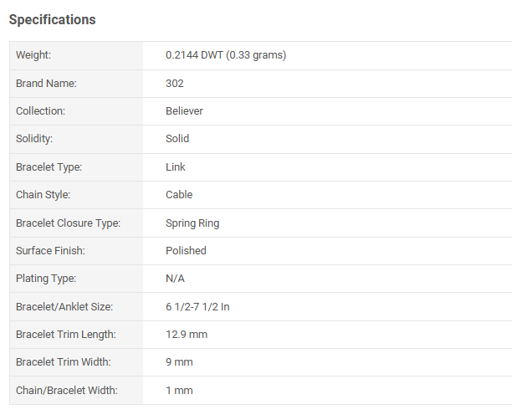Click the Weight label cell
The image size is (512, 420).
click(x=33, y=55)
